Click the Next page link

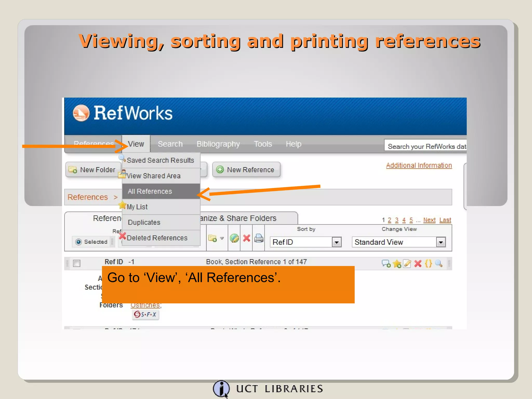(x=429, y=220)
